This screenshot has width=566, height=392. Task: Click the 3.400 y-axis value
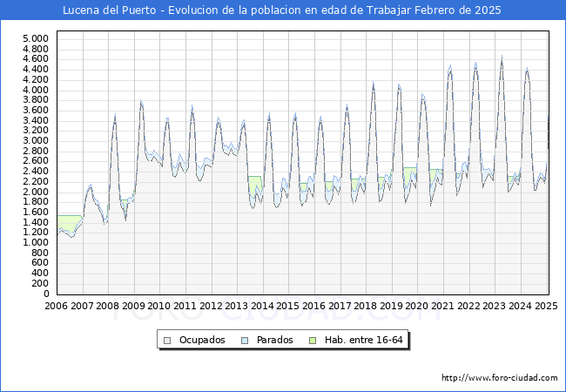coord(36,120)
